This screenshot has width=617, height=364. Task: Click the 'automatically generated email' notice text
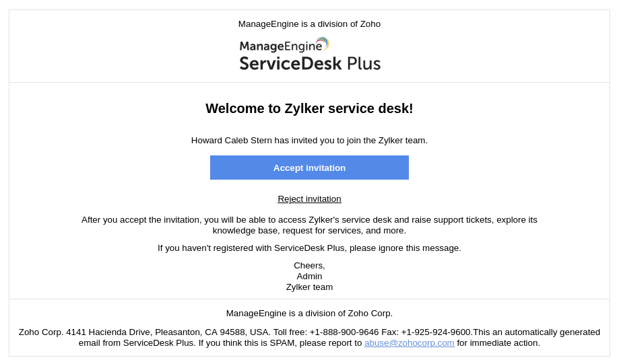click(x=539, y=332)
